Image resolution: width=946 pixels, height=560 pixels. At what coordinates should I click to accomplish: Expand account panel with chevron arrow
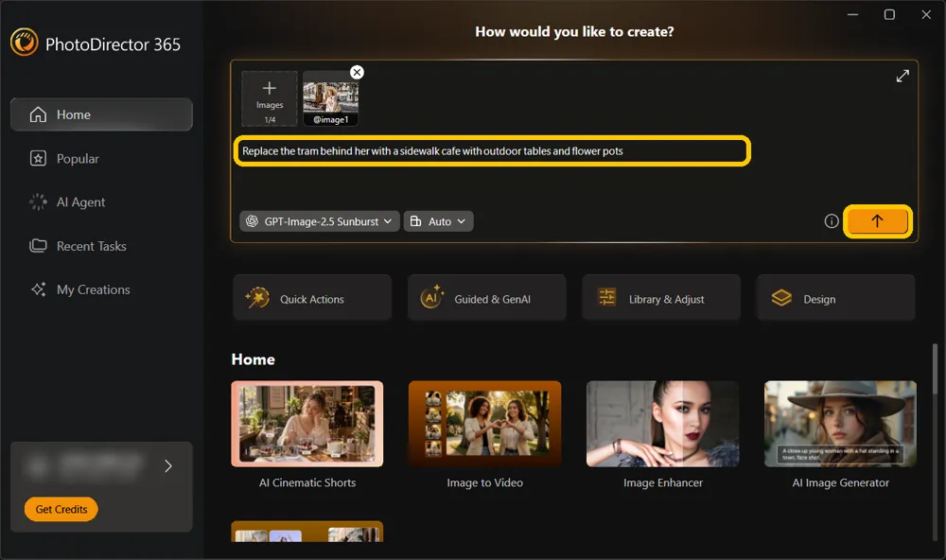pos(168,465)
